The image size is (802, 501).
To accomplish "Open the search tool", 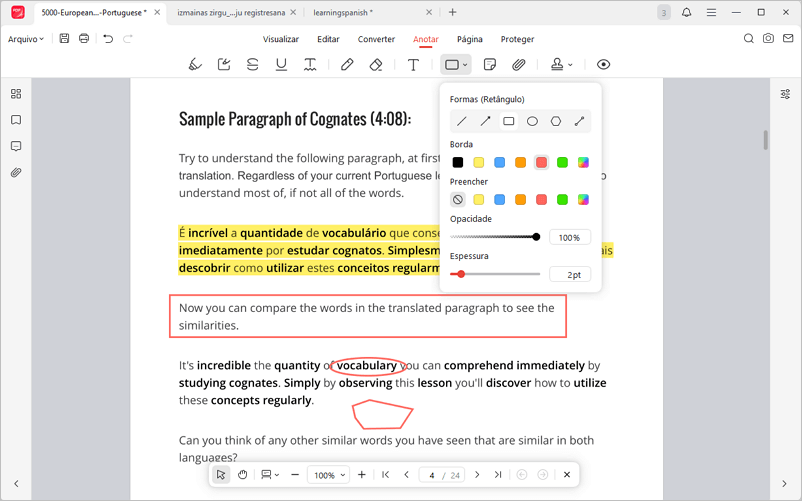I will pyautogui.click(x=748, y=38).
